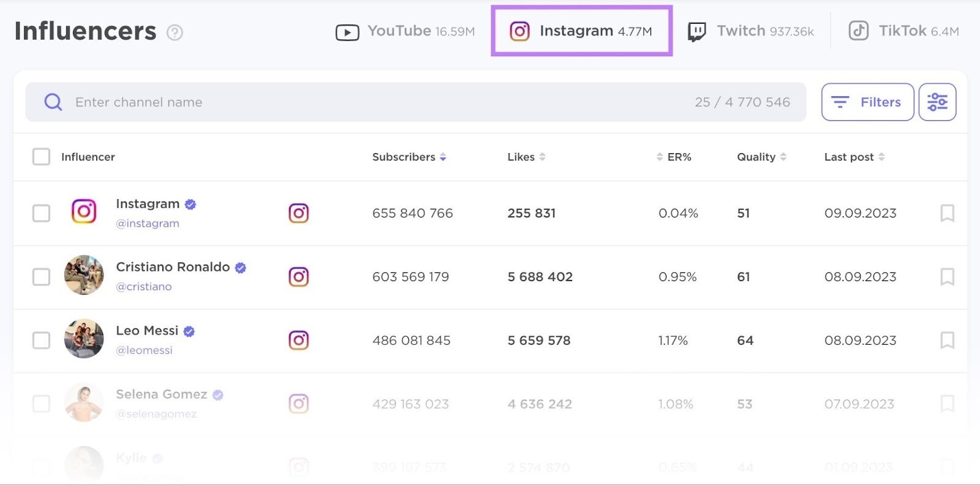This screenshot has width=980, height=485.
Task: Open Selena Gomez's profile photo
Action: 84,402
